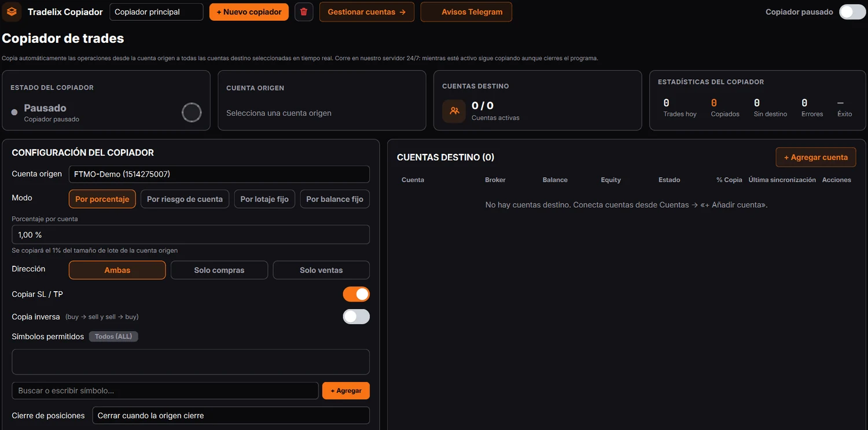Click the Errores statistic
Screen dimensions: 868x430
pos(812,108)
